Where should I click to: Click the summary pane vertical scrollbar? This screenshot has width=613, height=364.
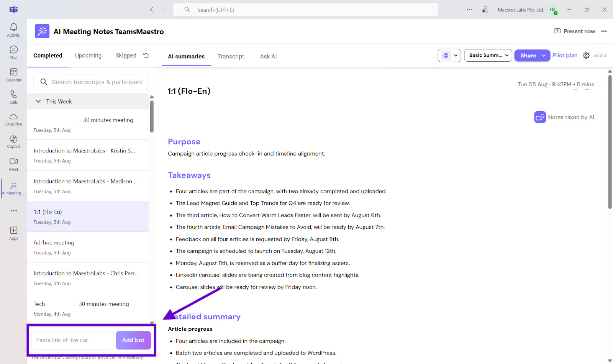[610, 142]
